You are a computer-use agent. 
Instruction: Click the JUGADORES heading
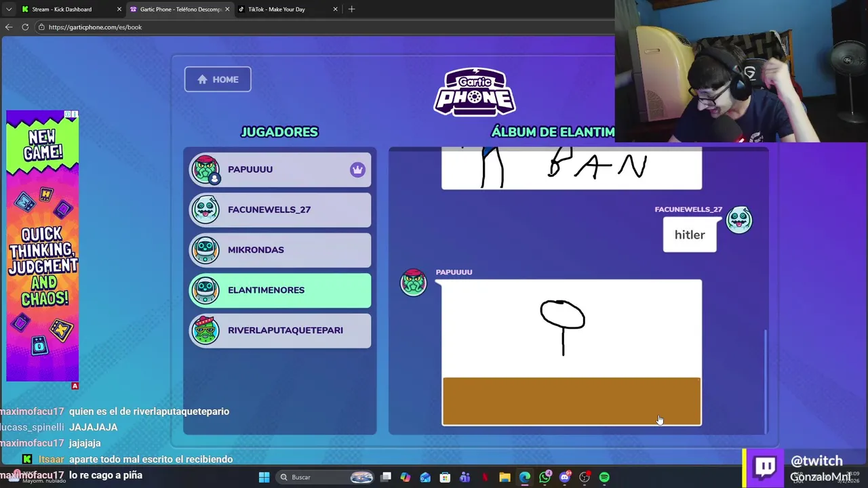point(279,132)
